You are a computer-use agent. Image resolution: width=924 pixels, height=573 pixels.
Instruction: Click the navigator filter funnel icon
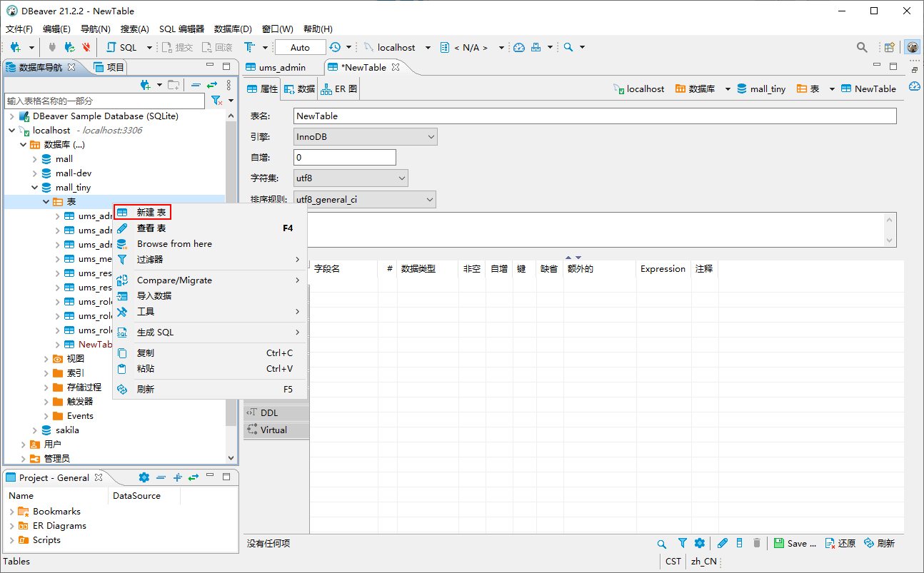tap(216, 101)
